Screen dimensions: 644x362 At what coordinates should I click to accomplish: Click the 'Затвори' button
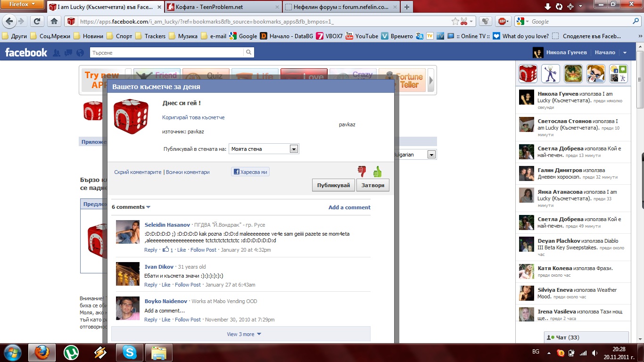(x=372, y=185)
